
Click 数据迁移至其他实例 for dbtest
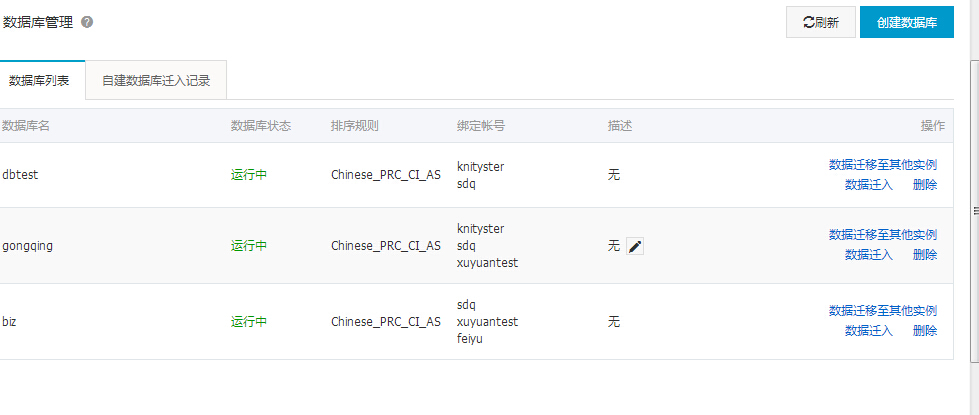point(882,165)
